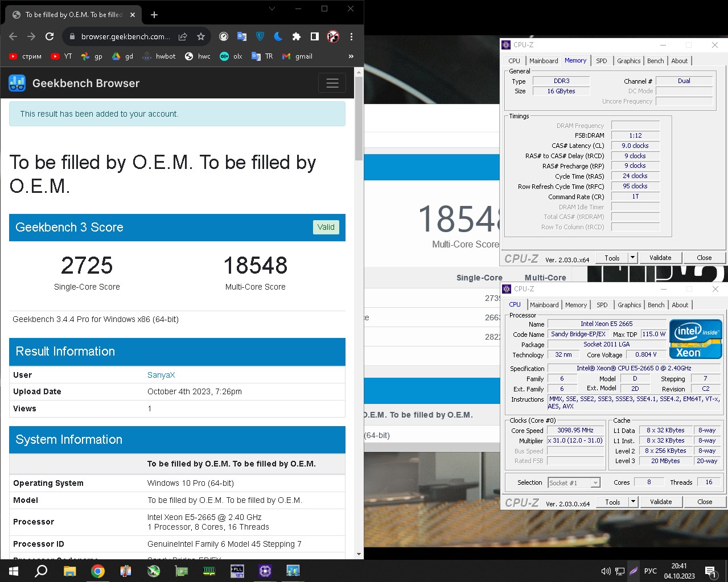Click Chrome's forward navigation arrow
Image resolution: width=728 pixels, height=582 pixels.
click(x=31, y=36)
